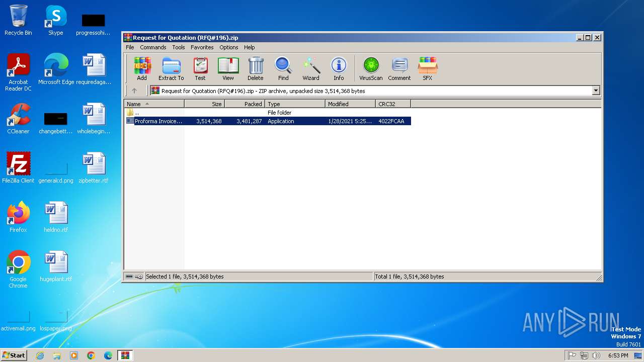Open the Help menu
This screenshot has width=644, height=362.
click(250, 47)
